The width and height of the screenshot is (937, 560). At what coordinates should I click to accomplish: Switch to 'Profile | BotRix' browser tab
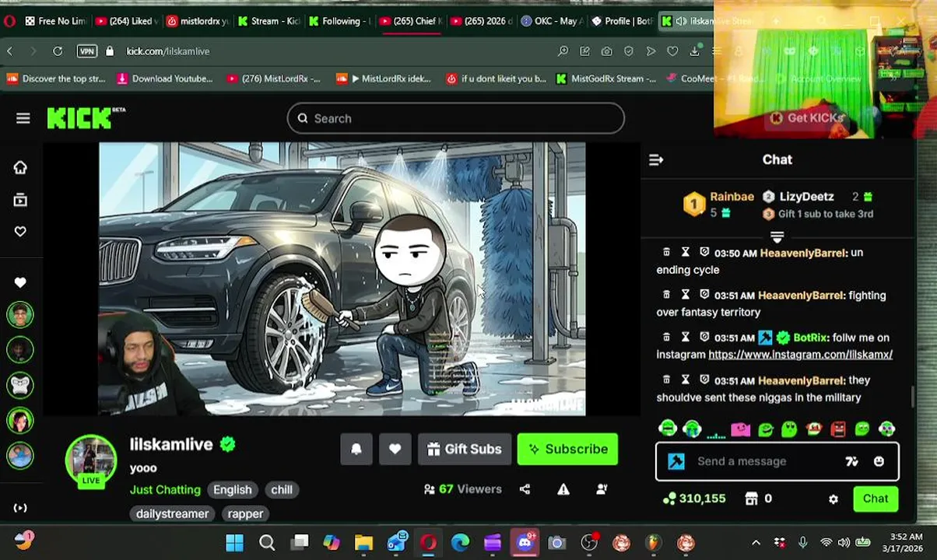622,21
